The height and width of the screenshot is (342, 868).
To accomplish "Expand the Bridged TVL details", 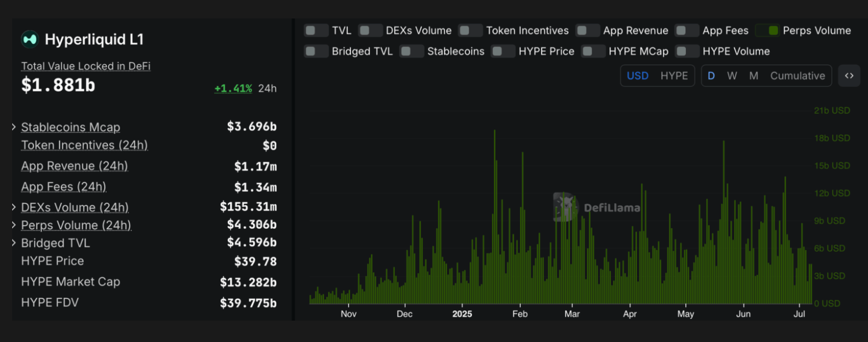I will click(14, 243).
